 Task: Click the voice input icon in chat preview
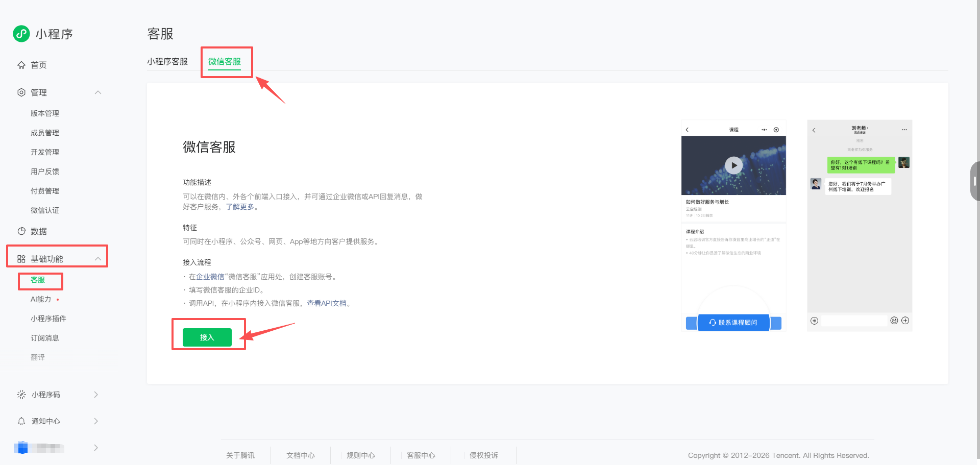815,321
